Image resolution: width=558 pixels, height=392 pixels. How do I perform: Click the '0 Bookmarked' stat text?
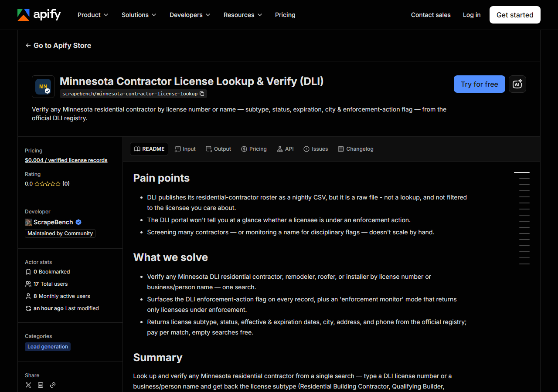pos(52,272)
